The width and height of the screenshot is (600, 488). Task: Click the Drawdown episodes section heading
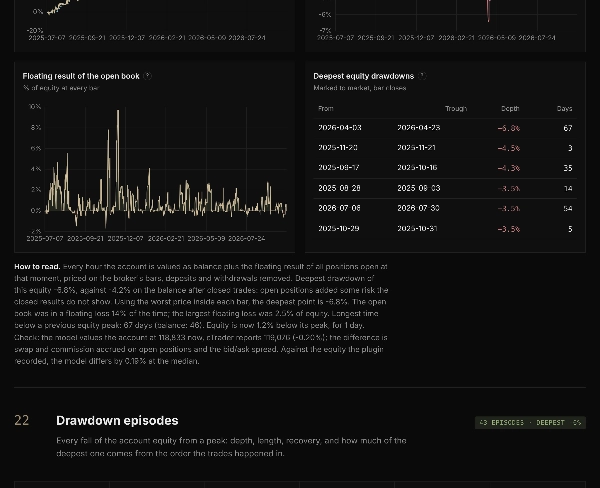coord(117,421)
